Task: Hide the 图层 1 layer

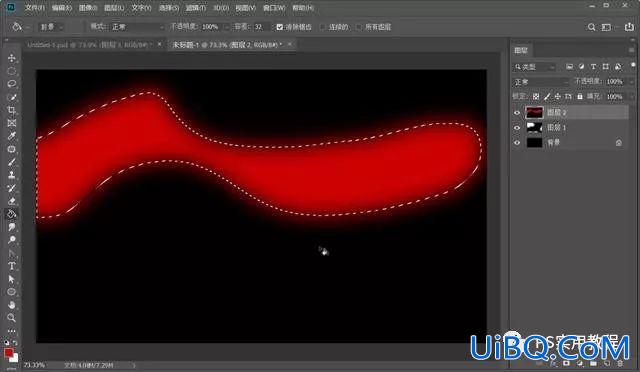Action: point(517,128)
